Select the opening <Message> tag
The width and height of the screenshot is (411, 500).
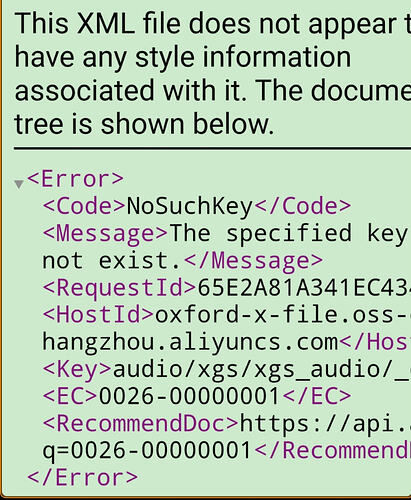[x=105, y=233]
